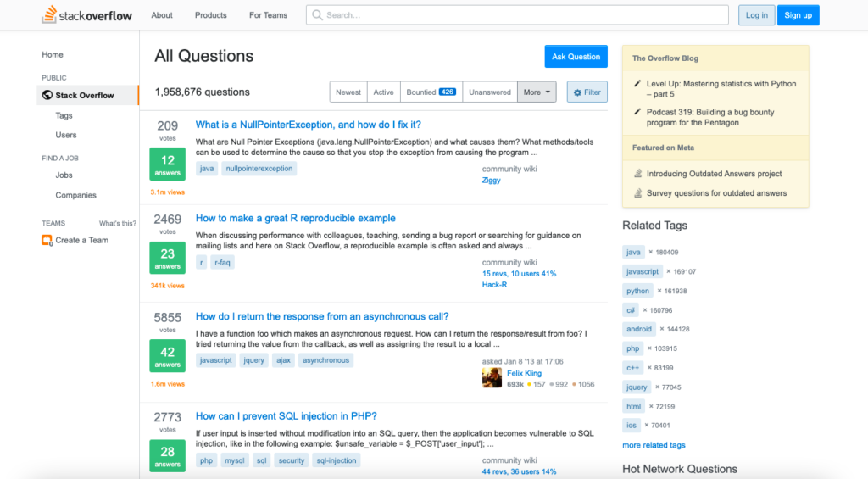The image size is (868, 479).
Task: Open Tags in the left sidebar
Action: [x=64, y=115]
